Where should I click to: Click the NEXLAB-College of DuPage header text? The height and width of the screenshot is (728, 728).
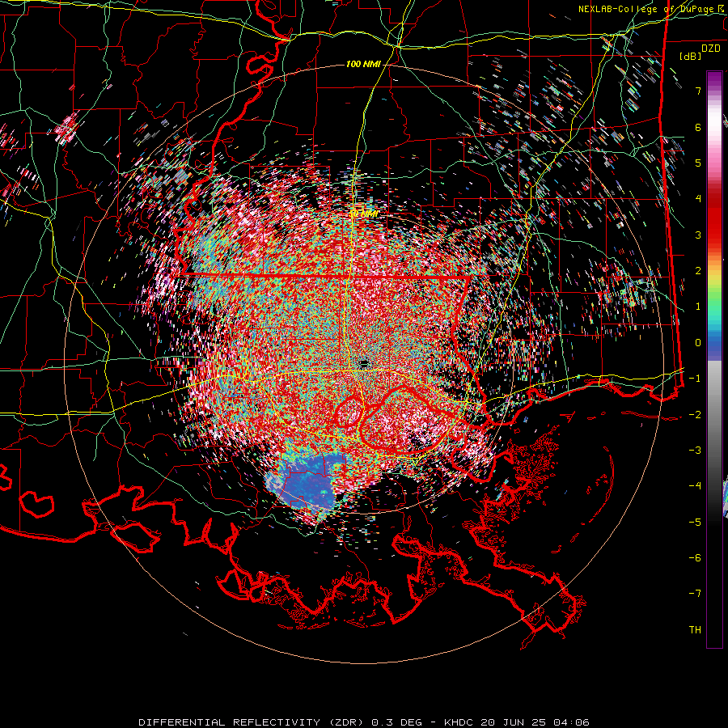point(653,9)
